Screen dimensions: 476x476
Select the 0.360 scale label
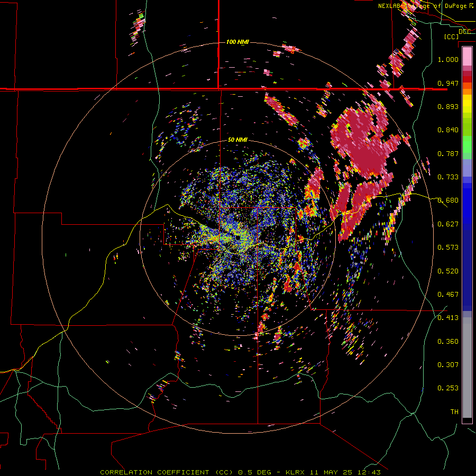click(448, 341)
